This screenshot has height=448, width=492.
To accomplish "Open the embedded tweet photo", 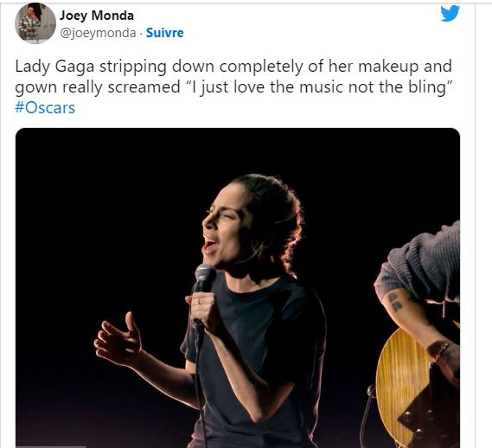I will click(x=238, y=288).
